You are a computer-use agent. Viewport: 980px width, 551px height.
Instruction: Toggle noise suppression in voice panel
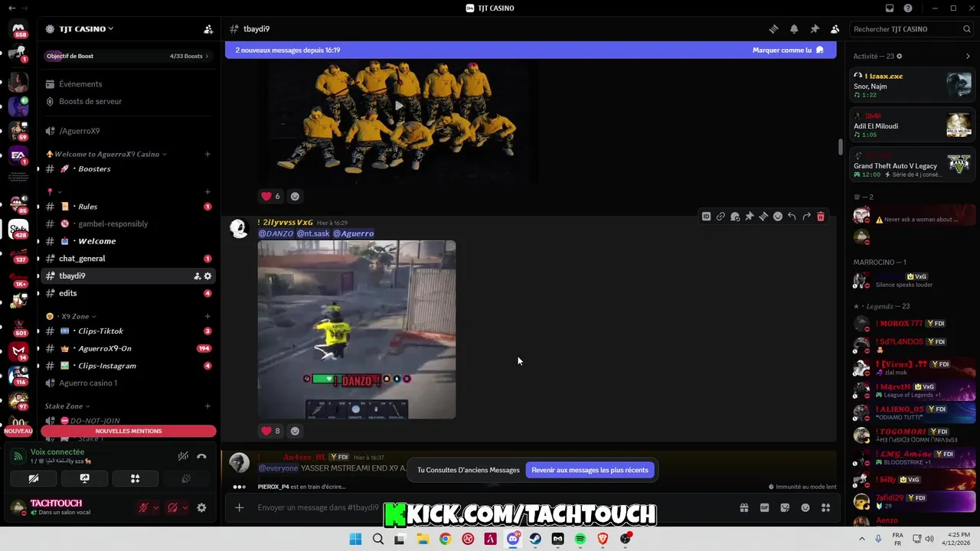point(183,456)
